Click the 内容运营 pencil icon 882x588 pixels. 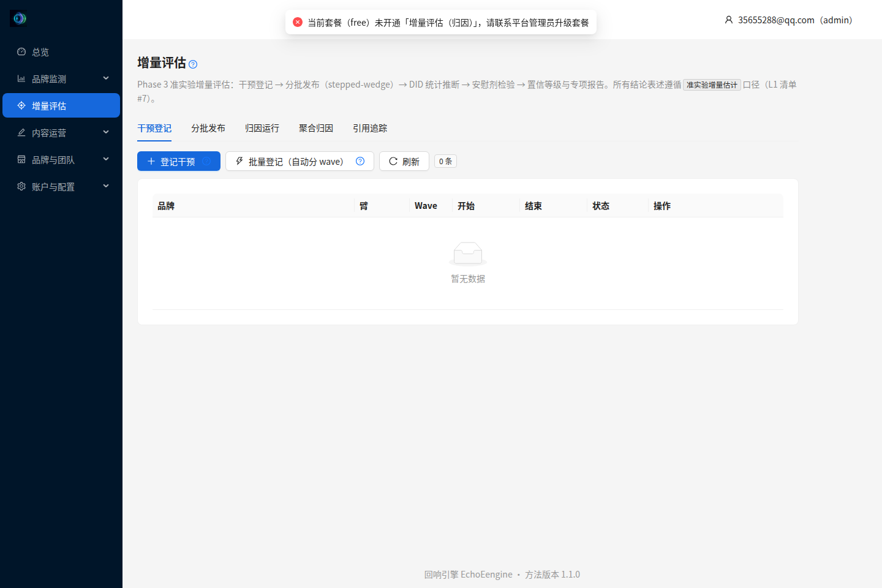click(21, 132)
